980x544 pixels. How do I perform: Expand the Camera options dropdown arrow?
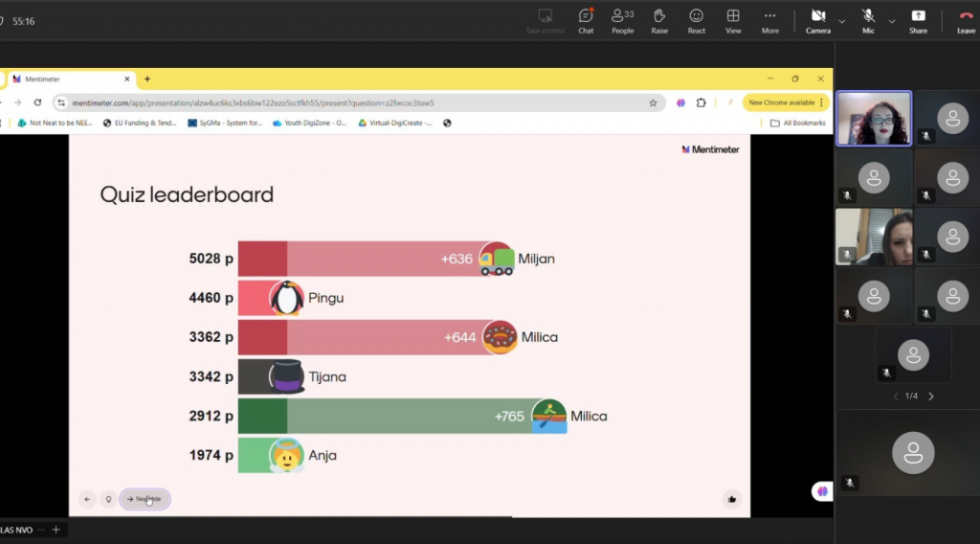pos(842,21)
